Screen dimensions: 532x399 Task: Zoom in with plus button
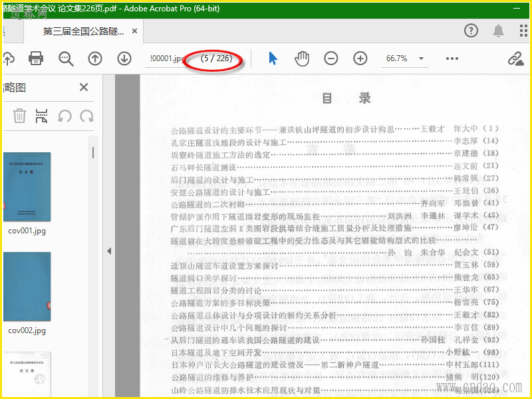click(x=360, y=59)
